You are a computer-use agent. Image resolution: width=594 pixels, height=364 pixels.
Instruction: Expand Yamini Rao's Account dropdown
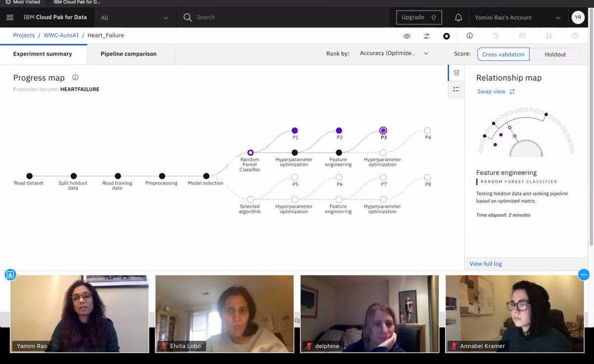518,17
